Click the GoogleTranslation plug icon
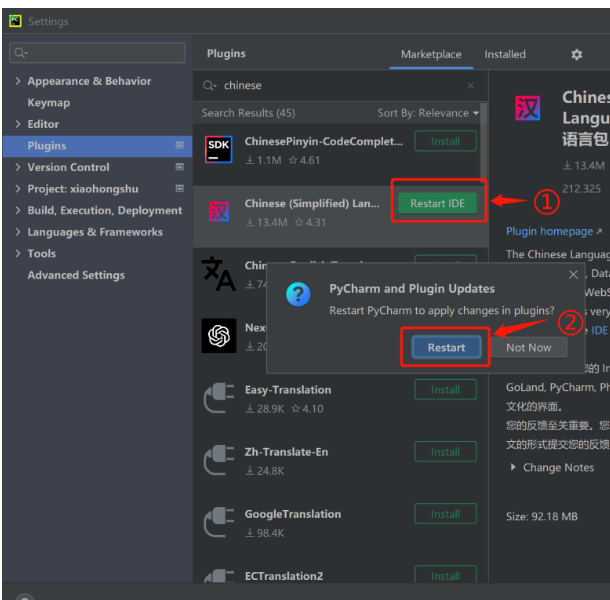Screen dimensions: 610x600 coord(219,522)
